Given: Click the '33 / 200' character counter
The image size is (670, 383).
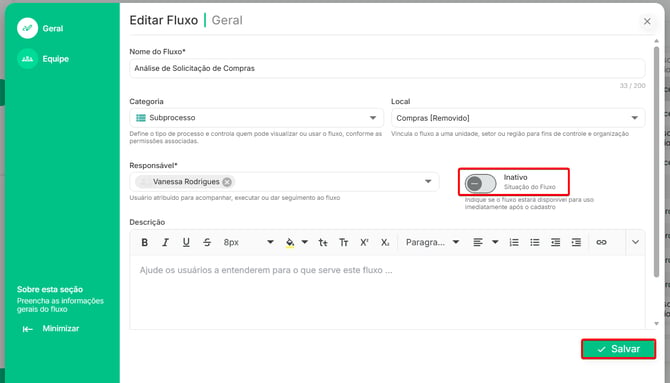Looking at the screenshot, I should [632, 85].
